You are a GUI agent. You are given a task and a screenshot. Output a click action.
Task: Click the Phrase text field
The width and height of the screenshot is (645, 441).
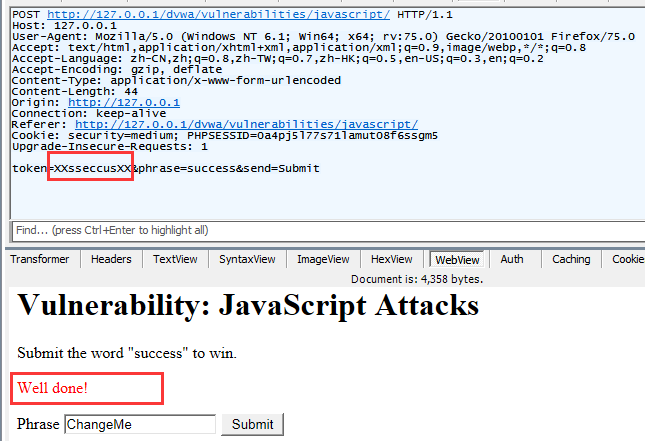pyautogui.click(x=139, y=424)
